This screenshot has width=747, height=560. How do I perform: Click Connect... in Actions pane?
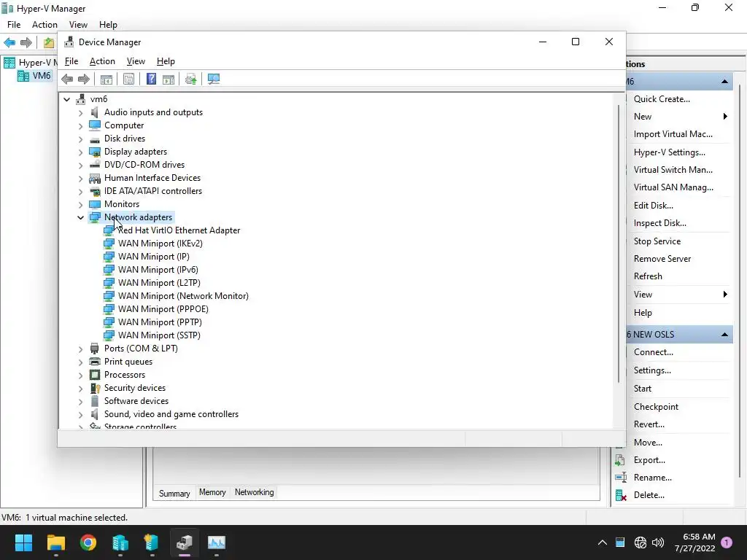pyautogui.click(x=653, y=352)
